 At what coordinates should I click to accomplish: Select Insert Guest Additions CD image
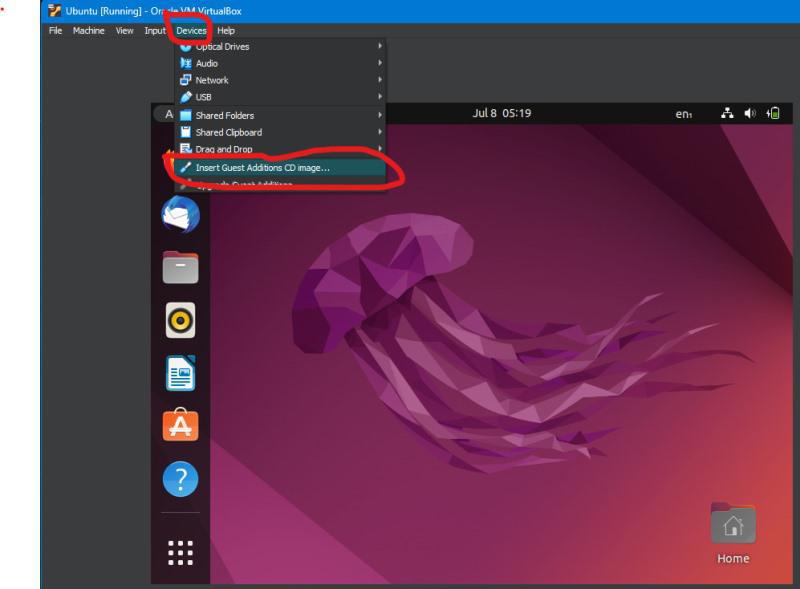click(281, 167)
